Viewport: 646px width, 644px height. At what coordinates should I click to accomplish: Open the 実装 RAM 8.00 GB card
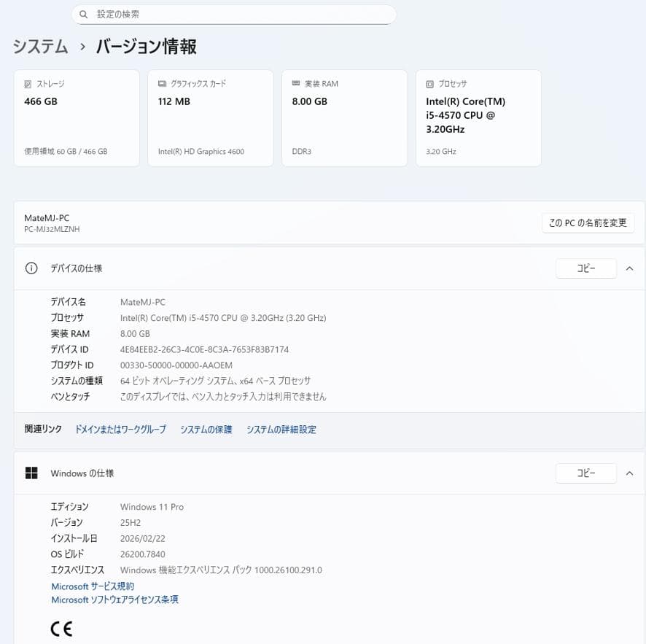344,118
